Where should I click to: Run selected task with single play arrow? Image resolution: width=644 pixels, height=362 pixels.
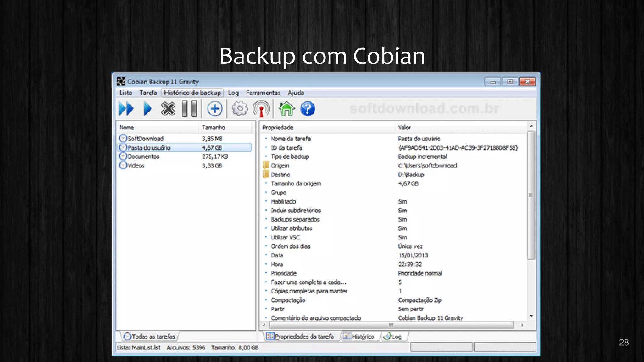tap(147, 109)
